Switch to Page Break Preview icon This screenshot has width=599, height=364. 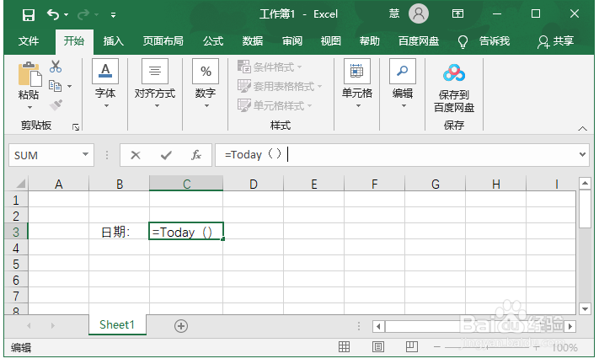coord(412,347)
